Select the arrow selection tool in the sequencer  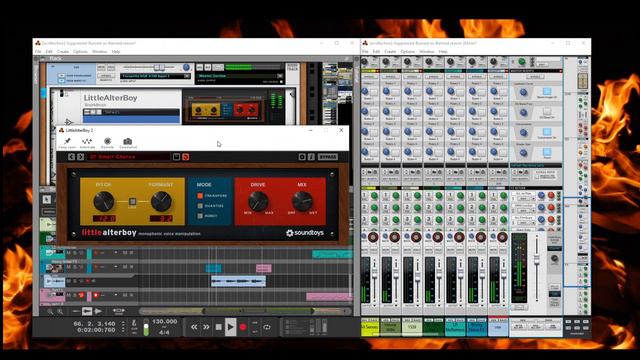click(47, 199)
